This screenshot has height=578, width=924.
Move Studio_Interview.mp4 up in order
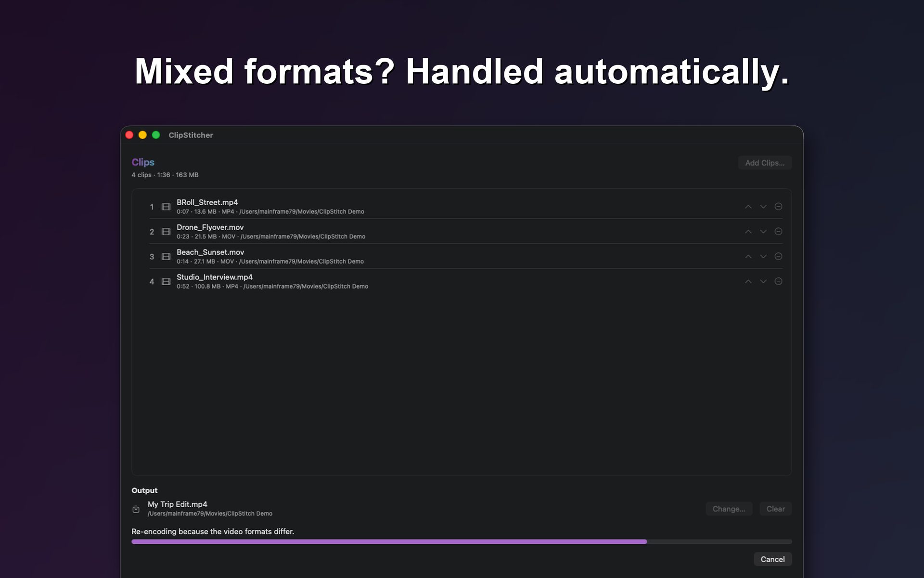(748, 281)
